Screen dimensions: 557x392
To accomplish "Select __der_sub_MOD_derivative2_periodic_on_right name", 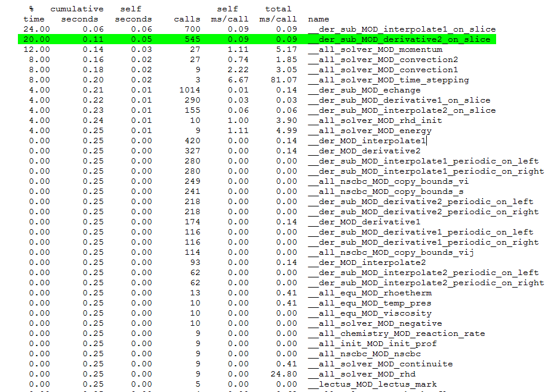I will 423,212.
